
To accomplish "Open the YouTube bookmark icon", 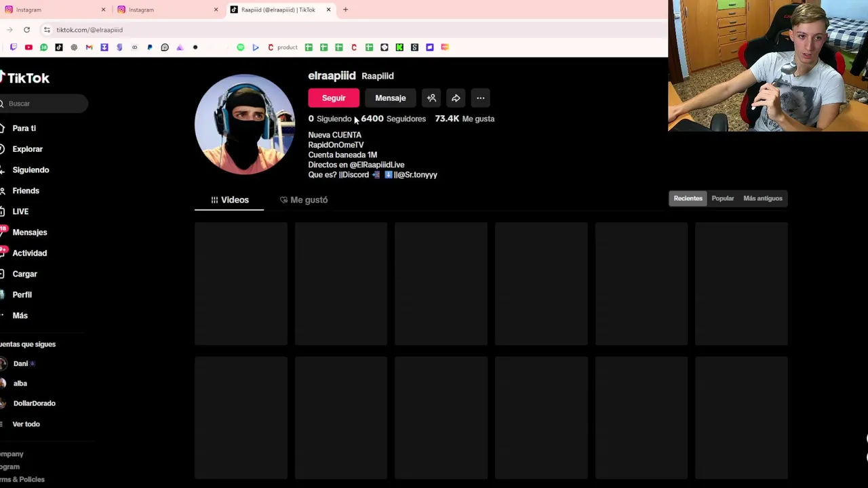I will coord(28,47).
